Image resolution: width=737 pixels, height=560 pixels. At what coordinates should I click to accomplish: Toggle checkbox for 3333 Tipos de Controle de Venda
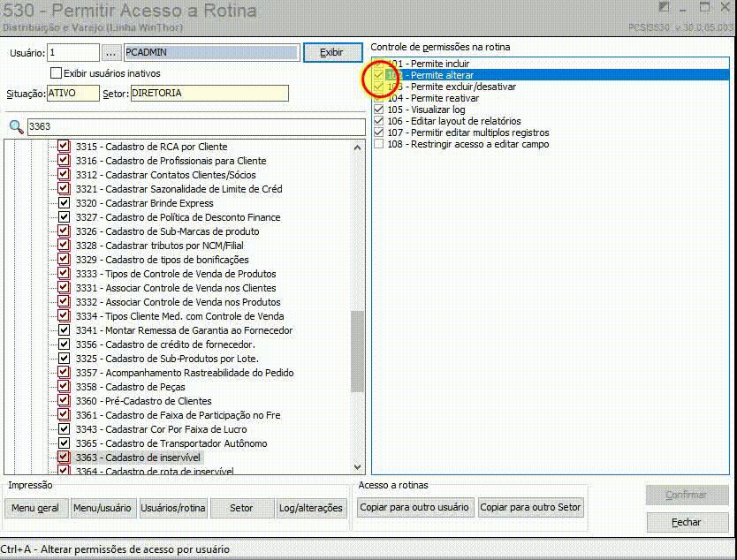coord(64,274)
